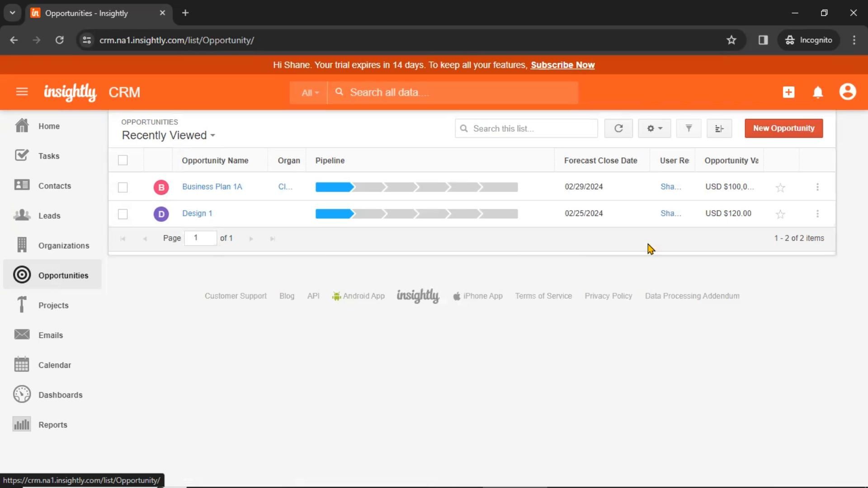Select the Business Plan 1A checkbox

(x=123, y=187)
